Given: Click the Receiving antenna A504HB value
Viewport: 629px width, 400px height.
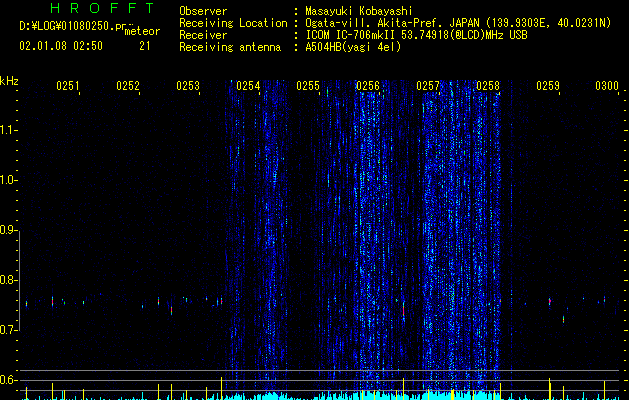Looking at the screenshot, I should point(353,47).
